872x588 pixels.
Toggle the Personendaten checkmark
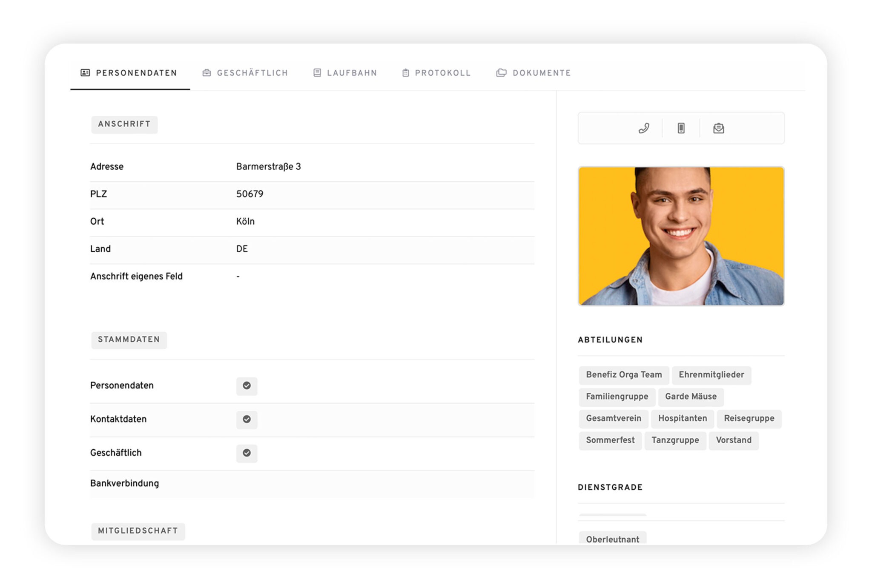[x=247, y=386]
